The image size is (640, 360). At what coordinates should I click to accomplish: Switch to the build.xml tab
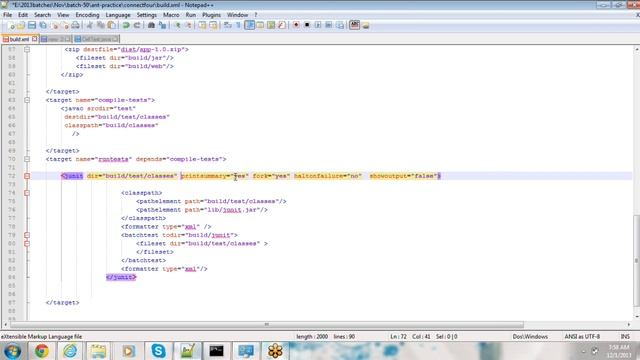(20, 39)
